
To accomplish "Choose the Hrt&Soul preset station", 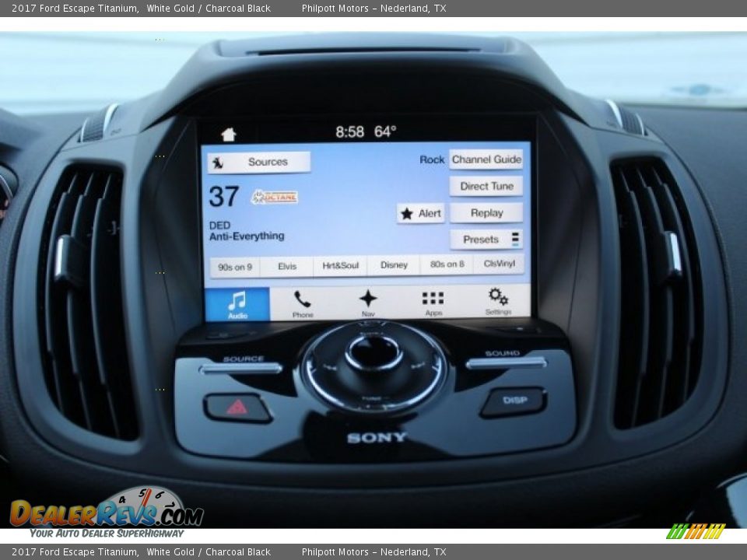I will (x=341, y=266).
